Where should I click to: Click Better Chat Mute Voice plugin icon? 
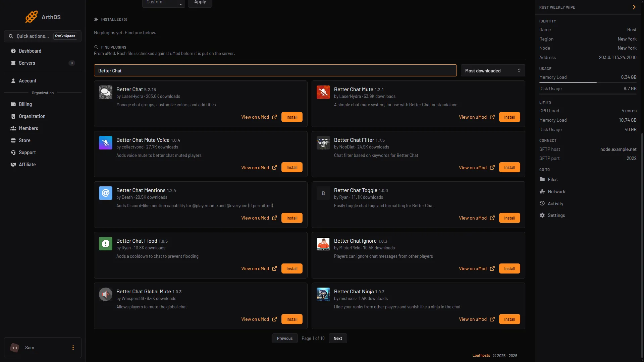106,143
